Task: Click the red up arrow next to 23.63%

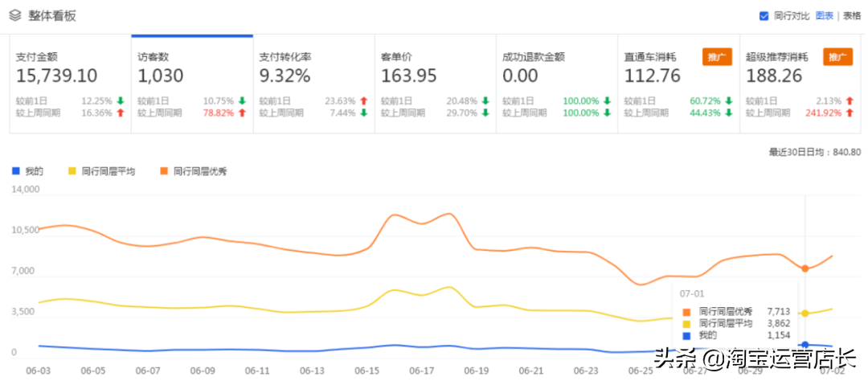Action: click(363, 100)
